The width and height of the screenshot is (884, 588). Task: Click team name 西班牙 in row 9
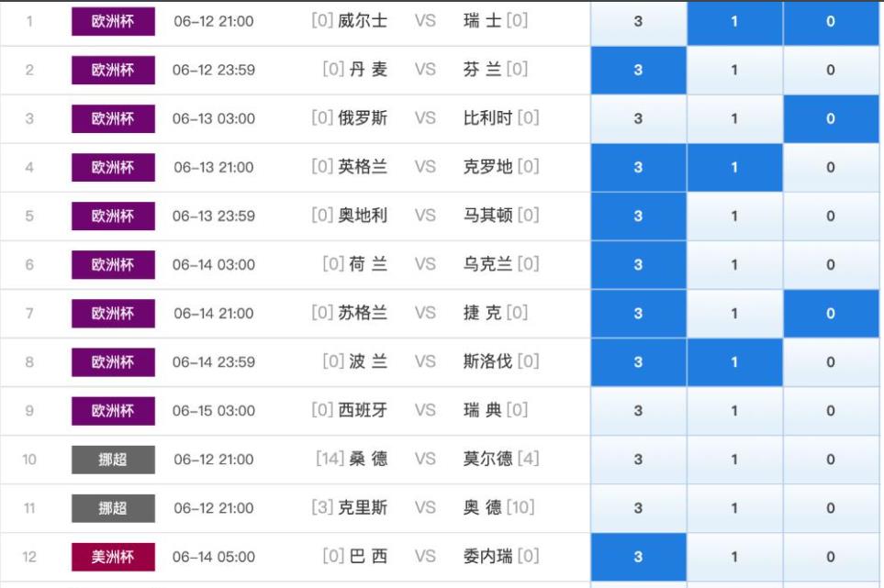point(363,411)
